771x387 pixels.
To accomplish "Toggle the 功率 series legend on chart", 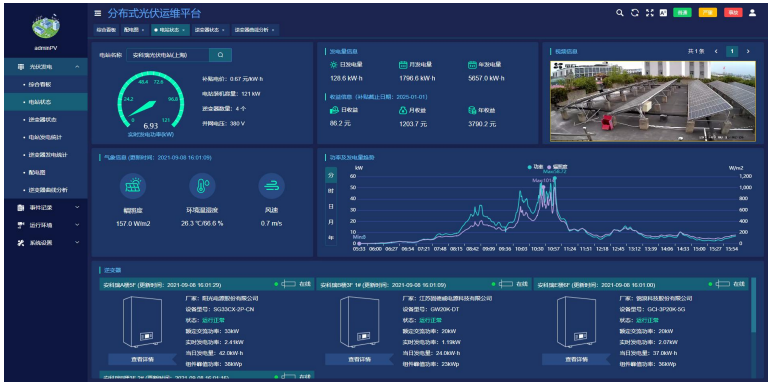I will [x=535, y=167].
